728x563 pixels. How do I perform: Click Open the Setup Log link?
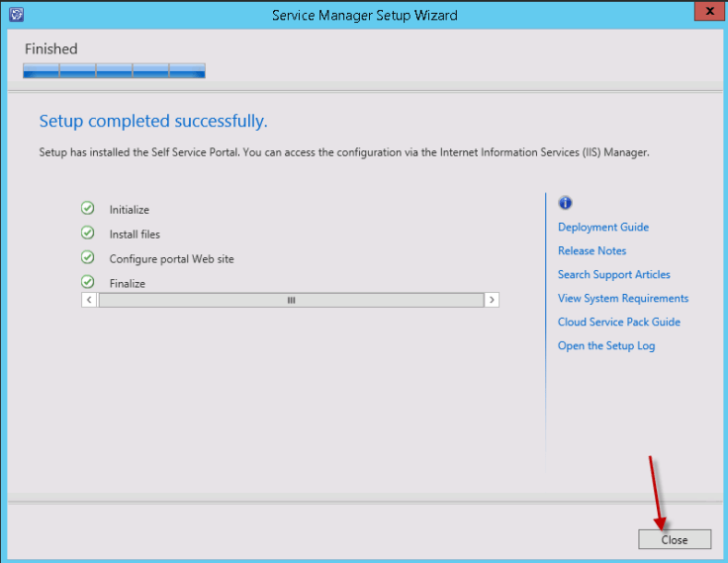(605, 346)
